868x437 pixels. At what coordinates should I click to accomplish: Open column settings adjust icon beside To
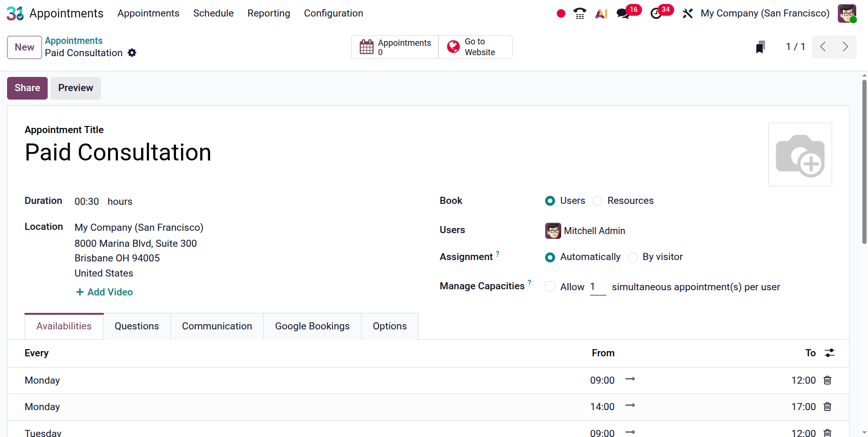point(829,353)
